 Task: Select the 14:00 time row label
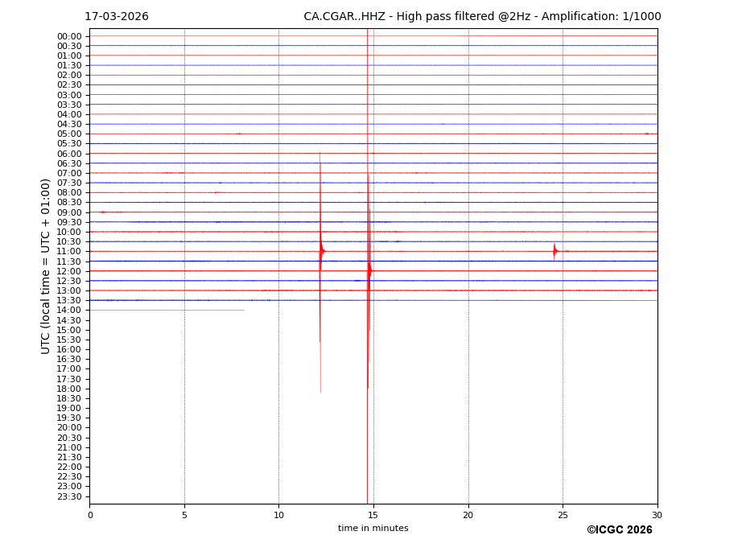tap(69, 311)
